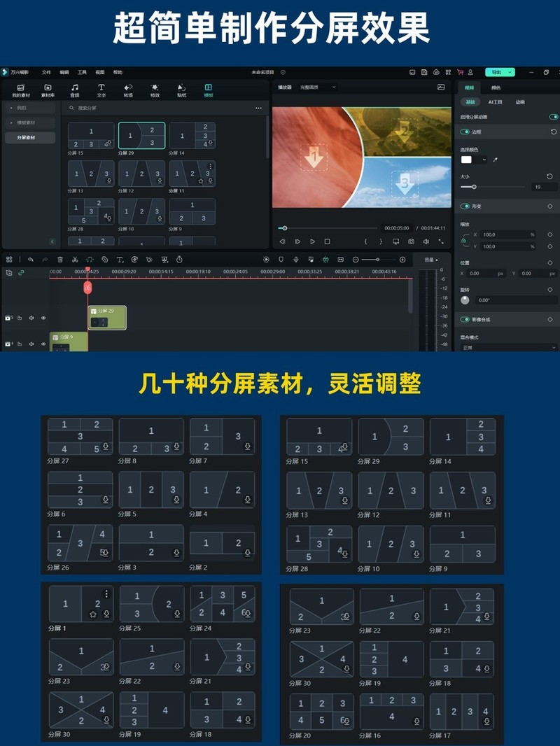
Task: Open the 贴纸 stickers tab
Action: click(x=181, y=90)
